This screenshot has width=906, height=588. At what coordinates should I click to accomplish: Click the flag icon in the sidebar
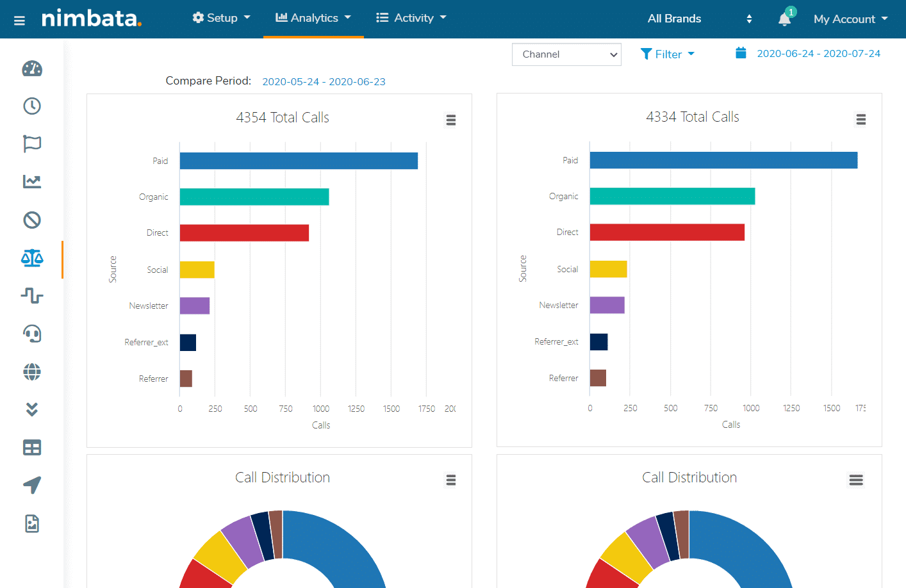(x=32, y=143)
